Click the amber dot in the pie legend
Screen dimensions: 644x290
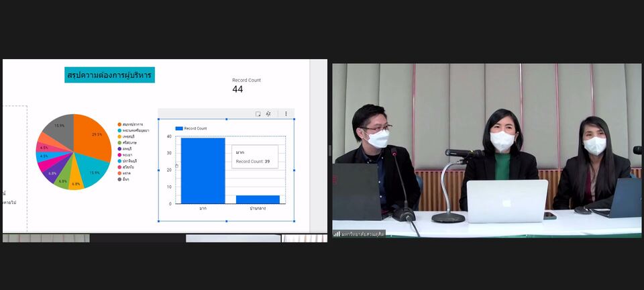coord(119,136)
